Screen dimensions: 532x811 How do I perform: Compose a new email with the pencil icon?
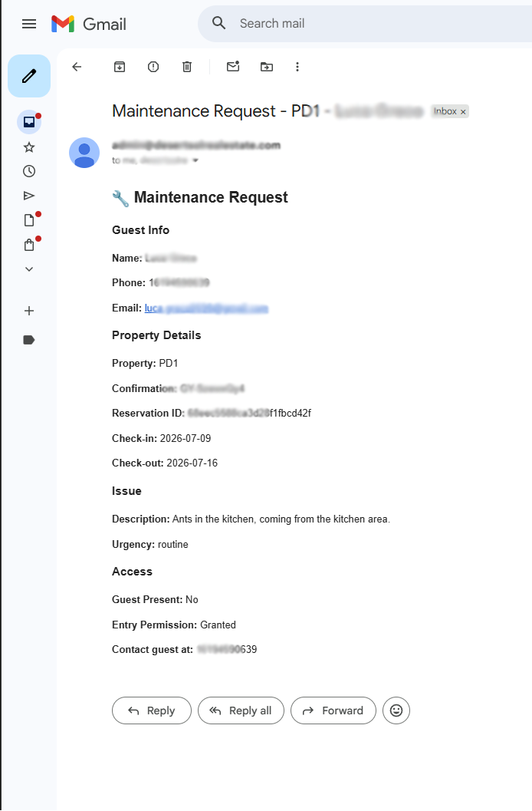(x=28, y=76)
